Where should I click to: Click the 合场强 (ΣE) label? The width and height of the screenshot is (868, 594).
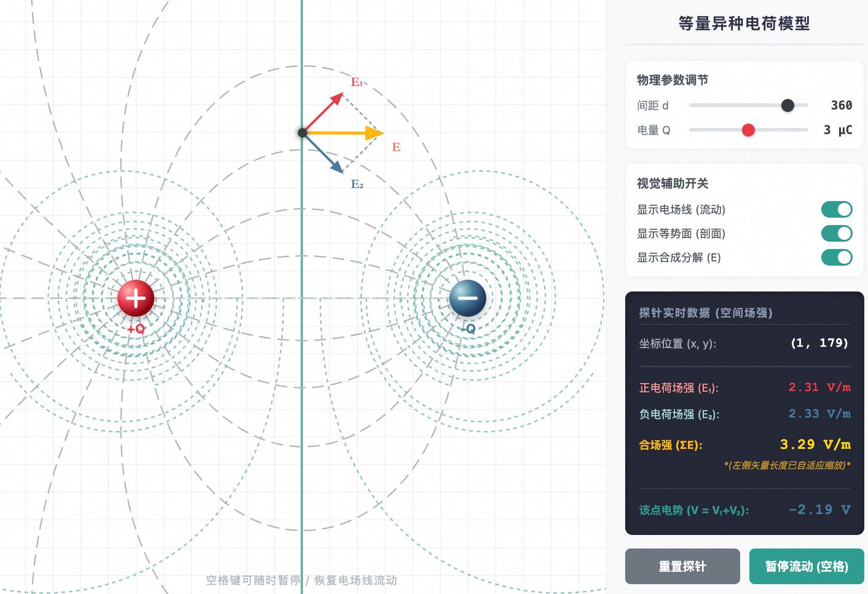671,445
